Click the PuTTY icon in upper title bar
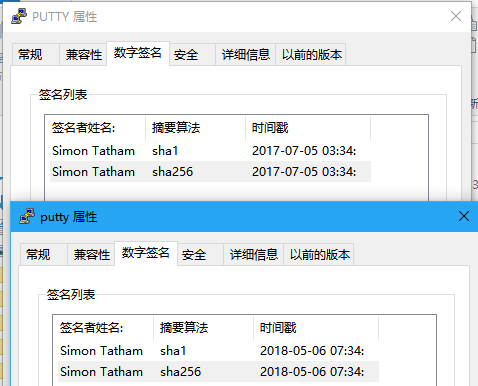The image size is (478, 386). (19, 16)
